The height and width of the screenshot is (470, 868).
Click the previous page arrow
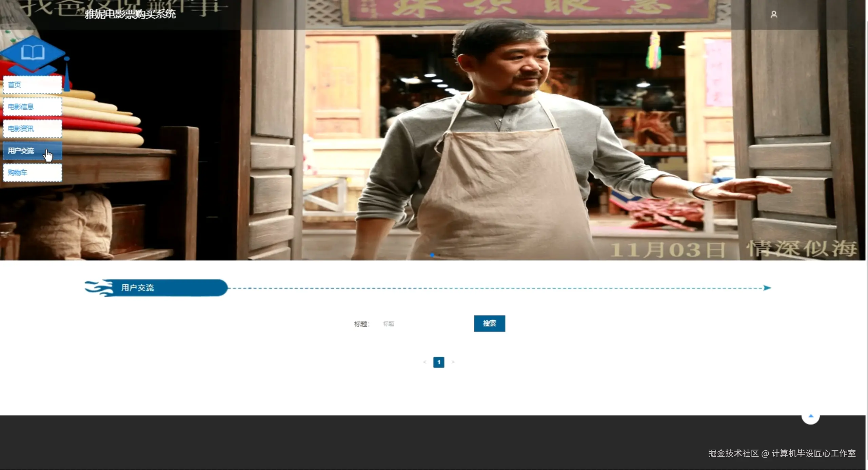(425, 362)
